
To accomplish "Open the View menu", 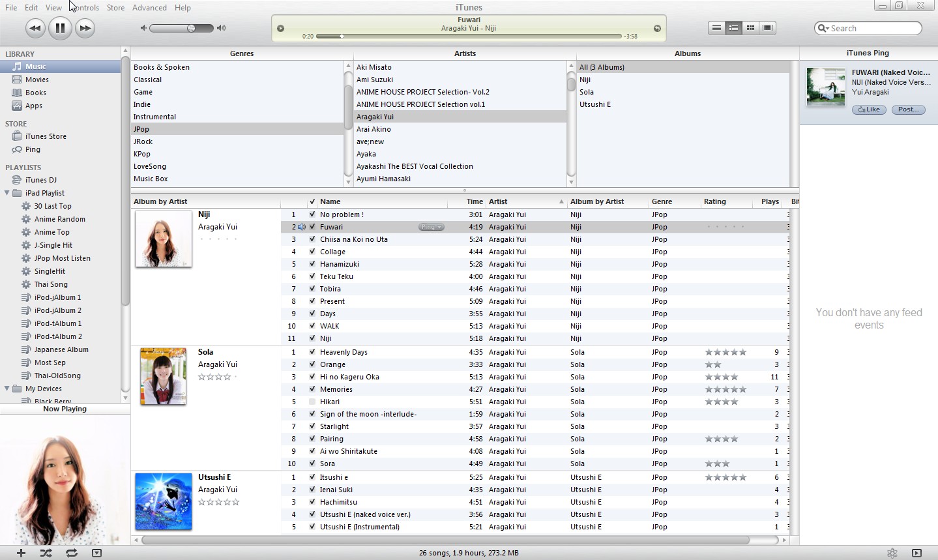I will click(x=53, y=8).
